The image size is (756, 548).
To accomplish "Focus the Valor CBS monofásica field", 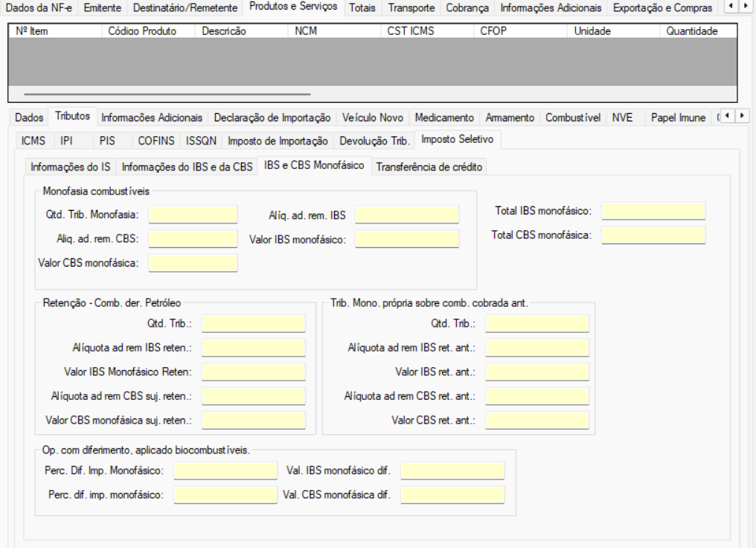I will [x=193, y=263].
